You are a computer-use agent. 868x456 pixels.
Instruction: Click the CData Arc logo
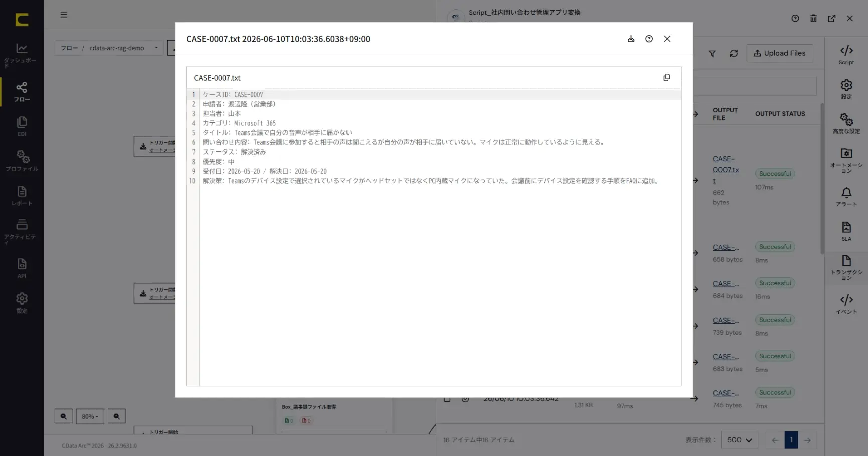pos(22,20)
